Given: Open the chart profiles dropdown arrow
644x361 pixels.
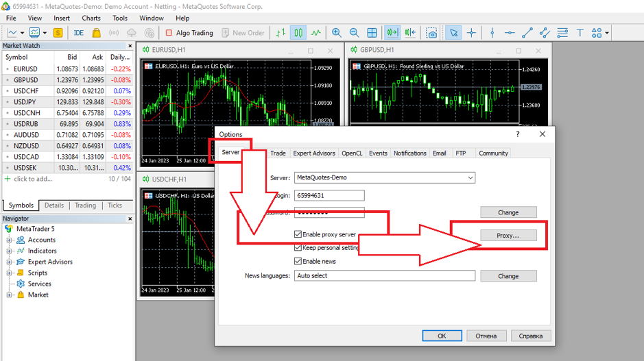Looking at the screenshot, I should pos(45,33).
